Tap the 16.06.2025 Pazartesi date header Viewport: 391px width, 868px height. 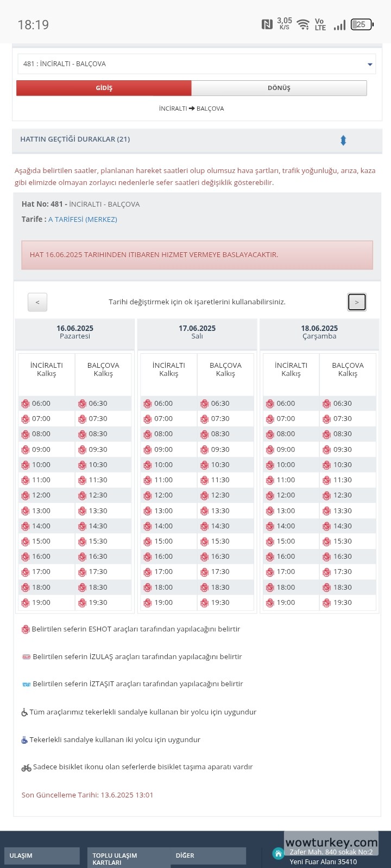click(x=75, y=332)
